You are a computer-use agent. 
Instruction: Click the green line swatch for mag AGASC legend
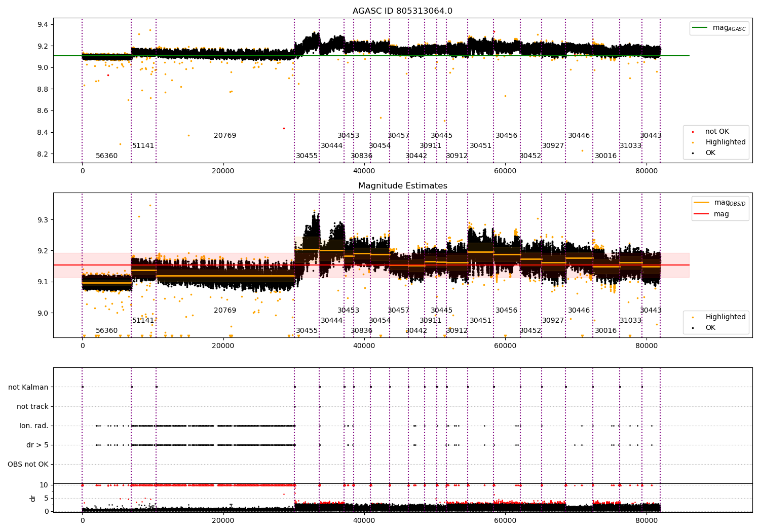coord(700,28)
